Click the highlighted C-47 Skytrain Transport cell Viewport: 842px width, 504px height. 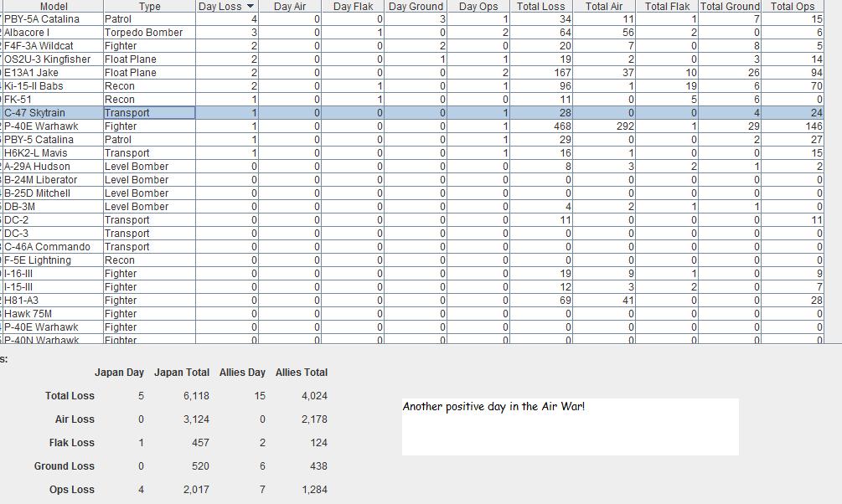[149, 113]
